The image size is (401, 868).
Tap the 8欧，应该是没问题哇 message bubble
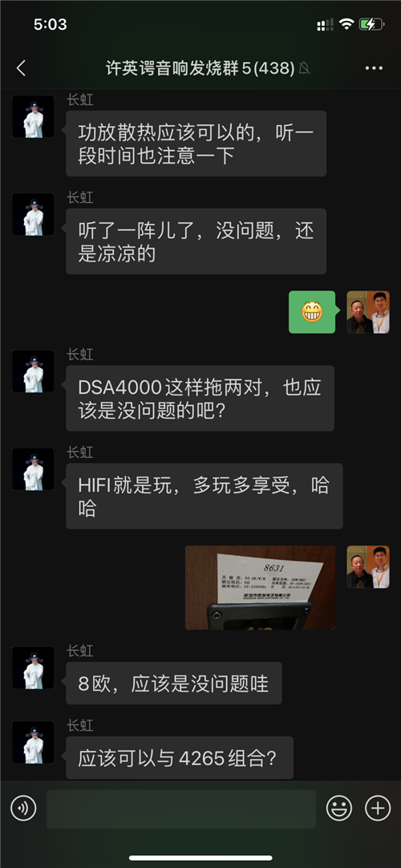pyautogui.click(x=174, y=683)
